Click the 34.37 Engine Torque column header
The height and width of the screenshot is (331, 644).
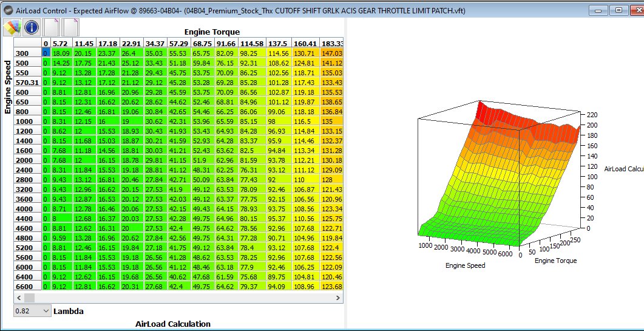click(154, 43)
